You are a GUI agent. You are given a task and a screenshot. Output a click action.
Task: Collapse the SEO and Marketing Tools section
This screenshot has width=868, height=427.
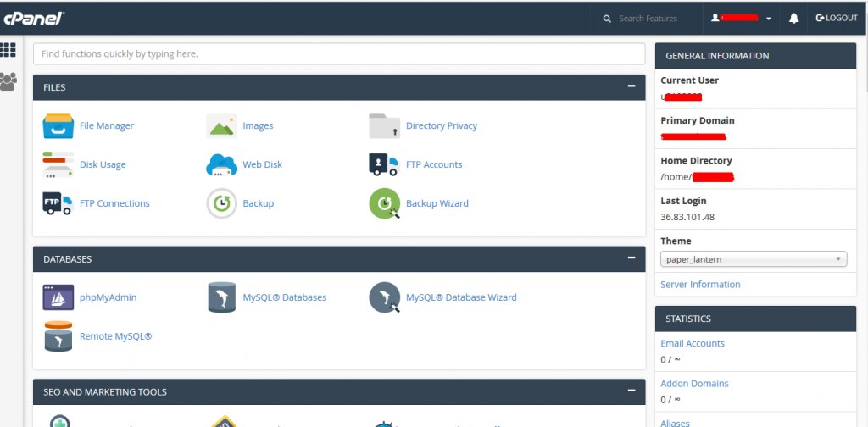pyautogui.click(x=631, y=391)
